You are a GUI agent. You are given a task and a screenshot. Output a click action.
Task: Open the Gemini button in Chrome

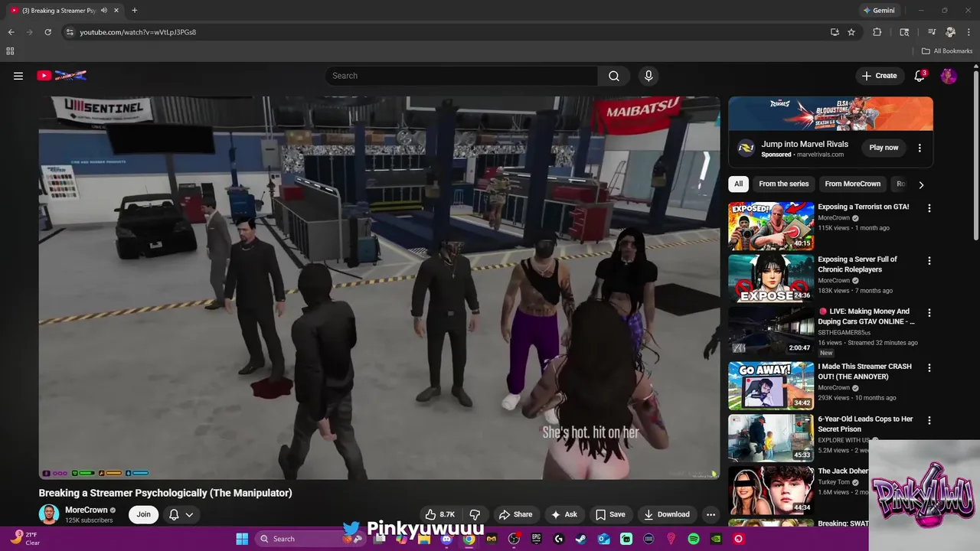pos(878,11)
